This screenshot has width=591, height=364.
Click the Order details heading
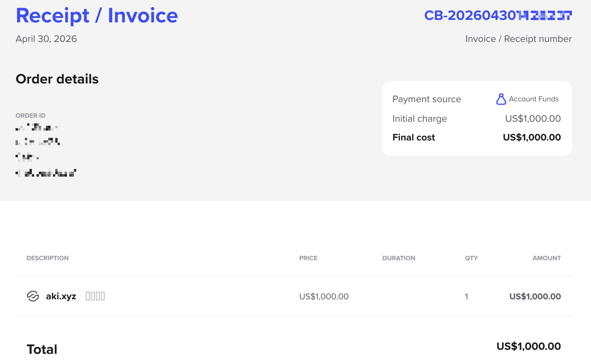tap(57, 79)
